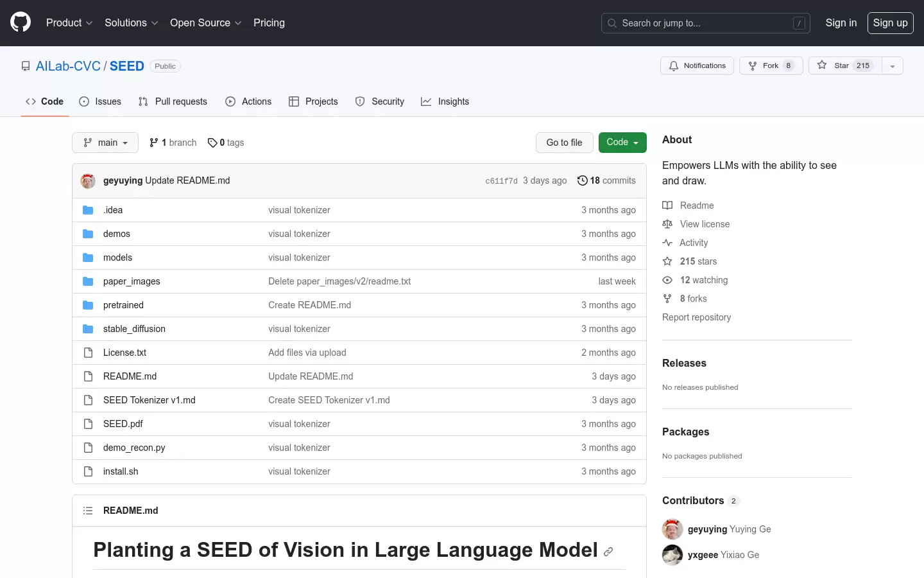Click the Notifications bell button
This screenshot has width=924, height=578.
(697, 66)
